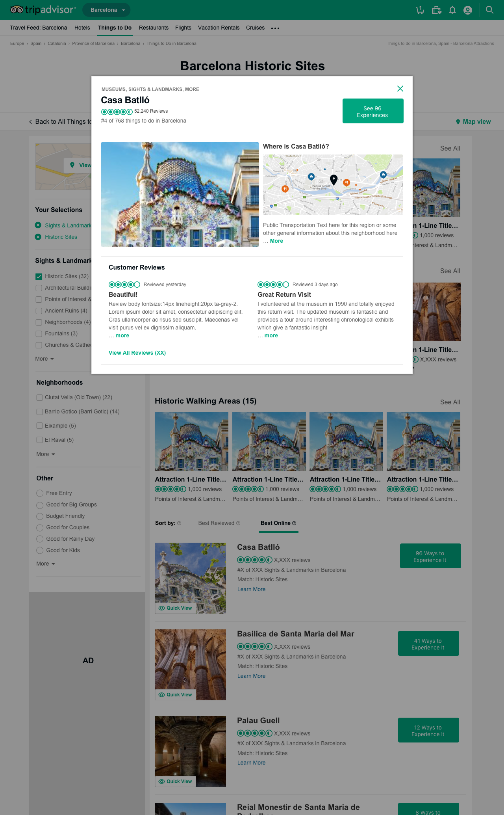Click the search magnifier icon
504x815 pixels.
pos(489,10)
